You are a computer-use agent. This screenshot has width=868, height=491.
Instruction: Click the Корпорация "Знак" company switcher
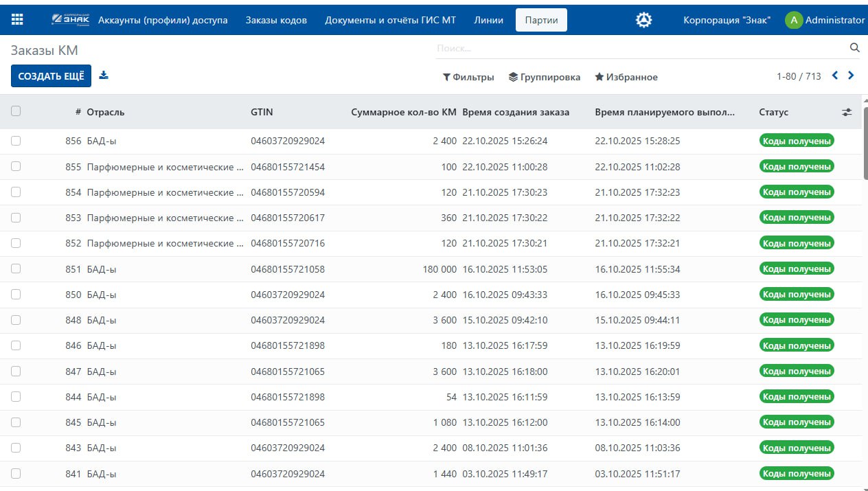click(x=727, y=20)
